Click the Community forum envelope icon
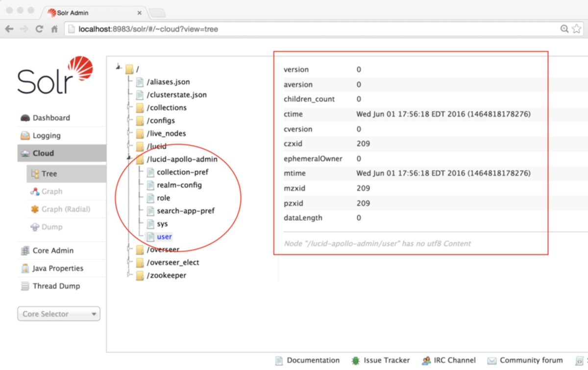 tap(492, 361)
